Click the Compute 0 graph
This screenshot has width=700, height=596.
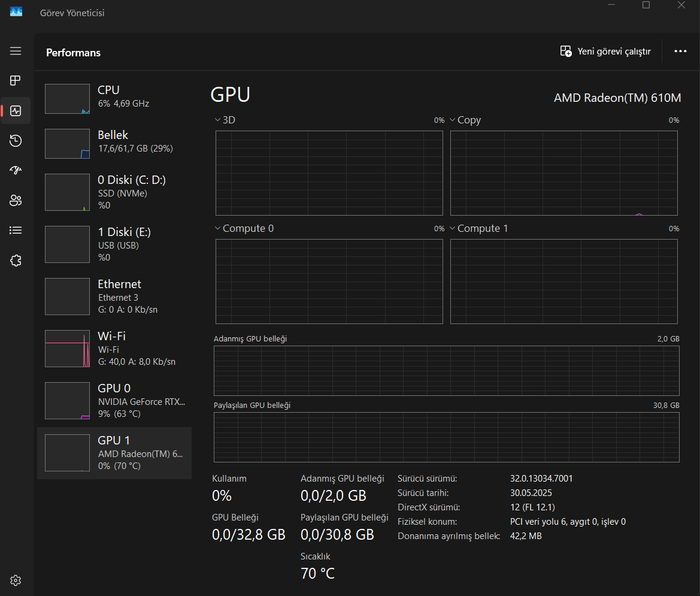point(329,282)
